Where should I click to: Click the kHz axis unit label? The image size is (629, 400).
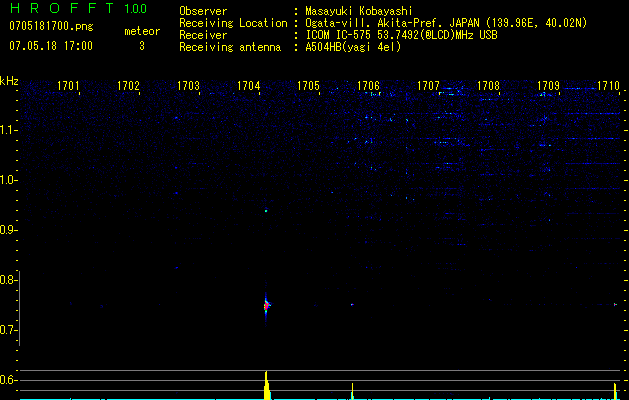(x=9, y=81)
